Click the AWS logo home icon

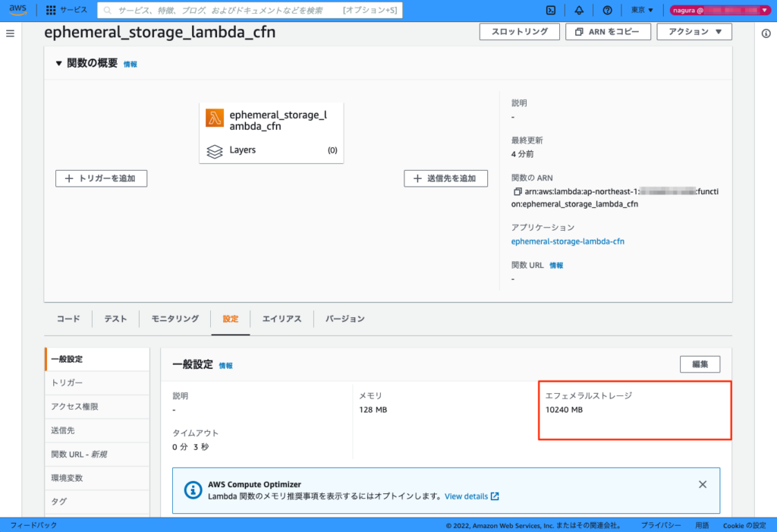tap(18, 10)
